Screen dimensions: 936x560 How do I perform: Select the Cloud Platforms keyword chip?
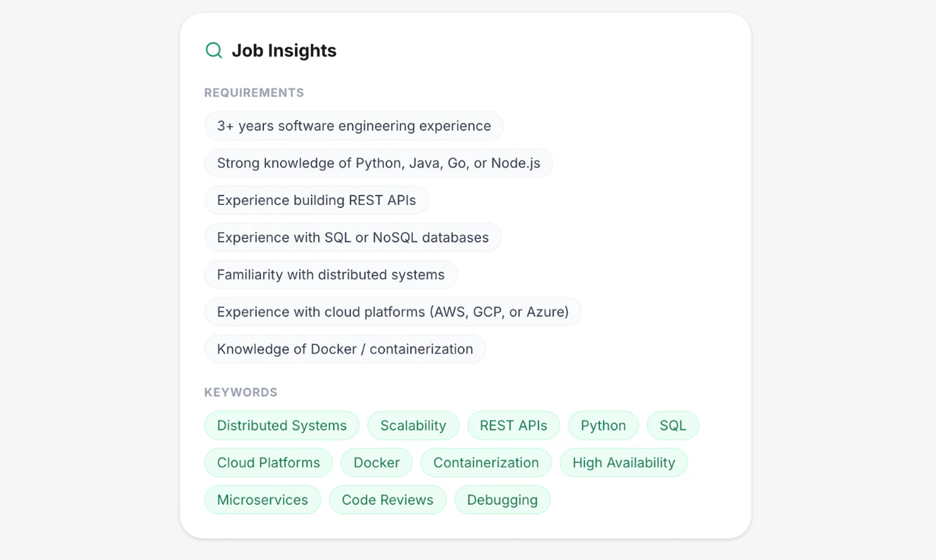click(268, 463)
